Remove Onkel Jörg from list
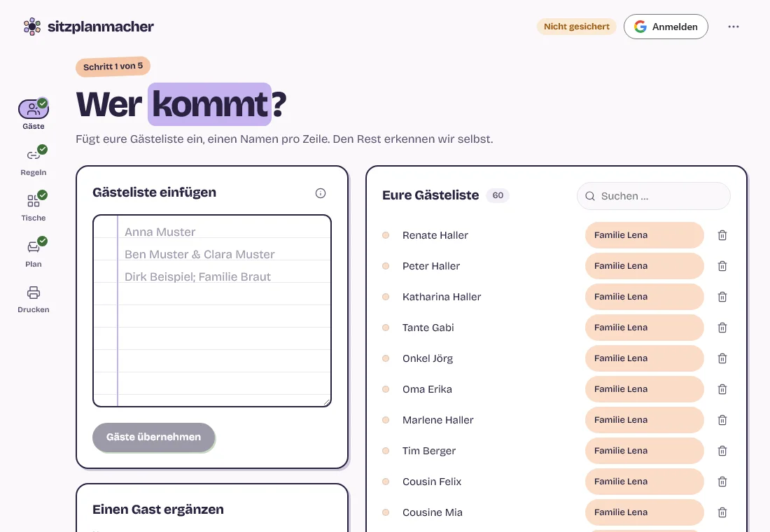 [x=722, y=358]
